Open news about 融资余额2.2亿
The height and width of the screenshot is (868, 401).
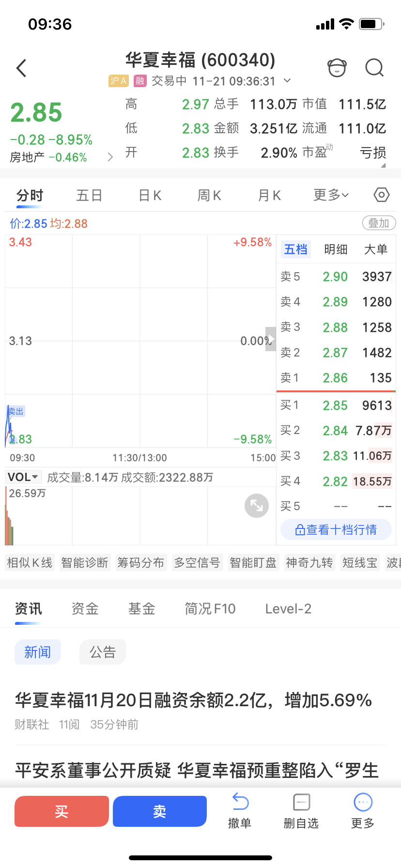tap(194, 700)
